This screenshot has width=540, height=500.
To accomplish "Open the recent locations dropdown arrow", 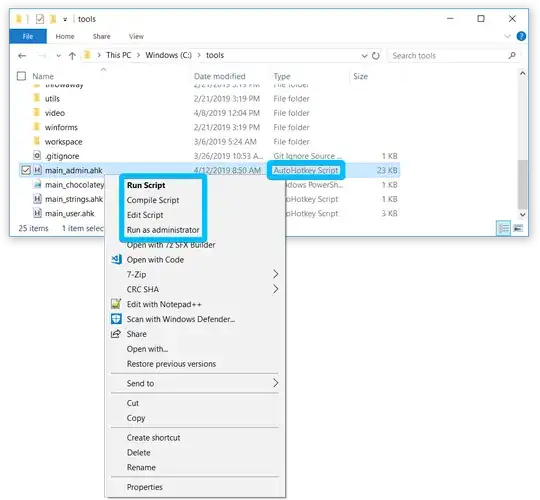I will coord(59,56).
